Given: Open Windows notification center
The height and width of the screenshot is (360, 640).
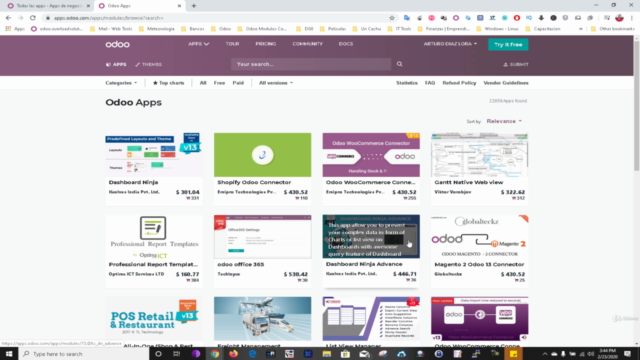Looking at the screenshot, I should (x=627, y=354).
